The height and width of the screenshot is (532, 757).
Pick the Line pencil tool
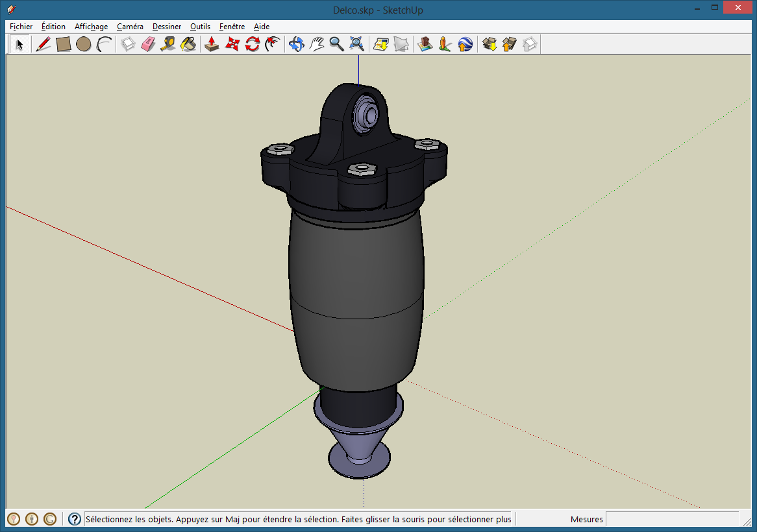(x=43, y=44)
